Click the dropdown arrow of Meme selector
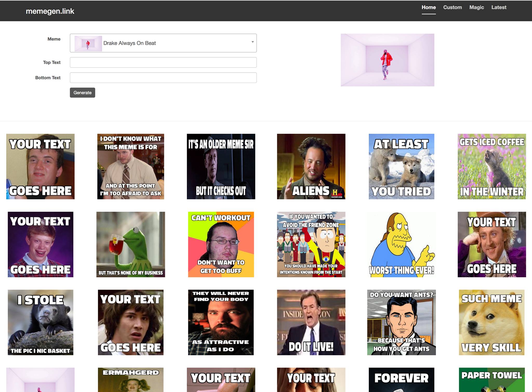532x392 pixels. pos(252,42)
